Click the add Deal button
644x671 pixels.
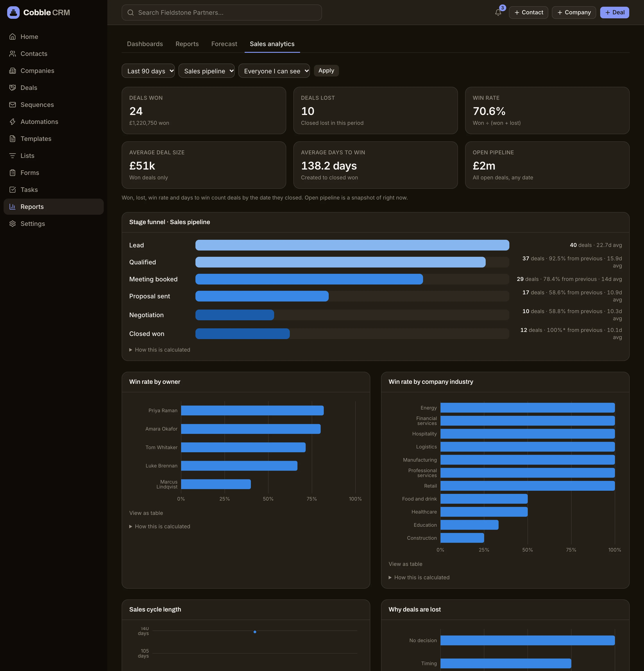[x=614, y=13]
